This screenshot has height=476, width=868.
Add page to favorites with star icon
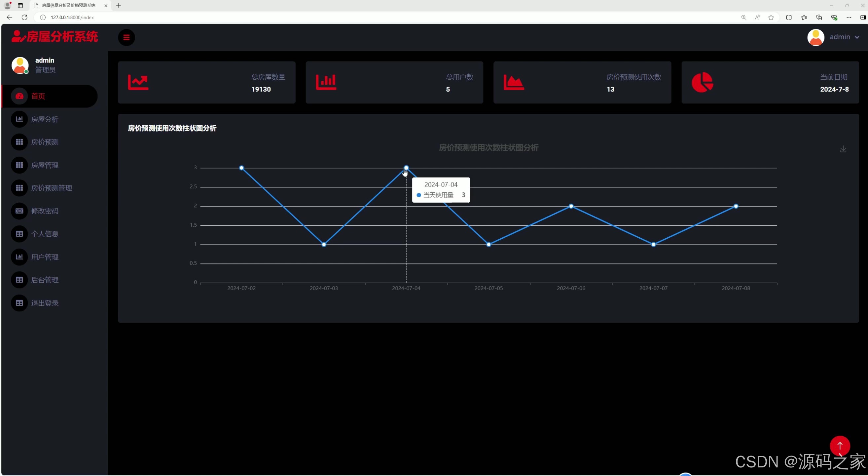tap(771, 18)
